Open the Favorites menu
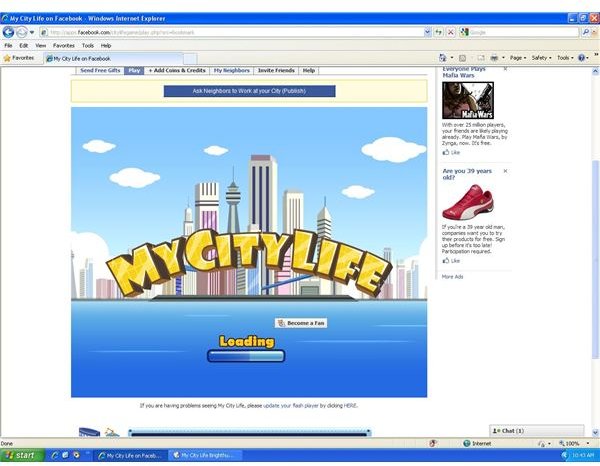This screenshot has width=600, height=466. [x=64, y=46]
